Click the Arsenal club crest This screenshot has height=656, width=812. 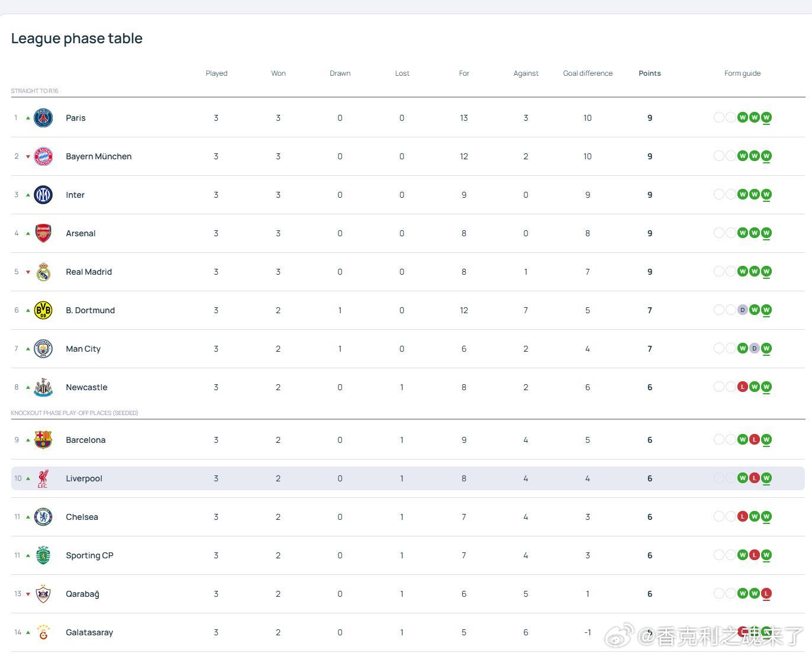coord(43,233)
